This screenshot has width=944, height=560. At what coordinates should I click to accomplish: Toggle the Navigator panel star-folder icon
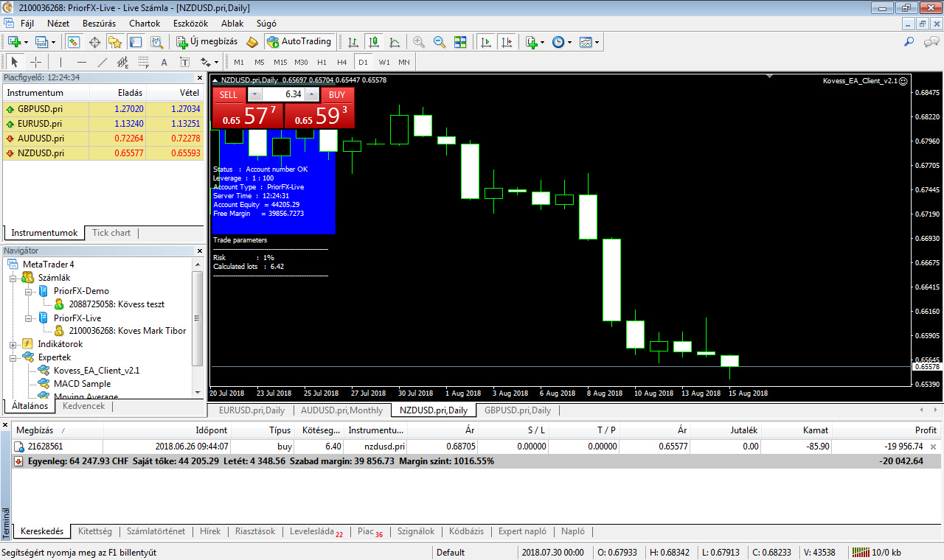[x=115, y=42]
